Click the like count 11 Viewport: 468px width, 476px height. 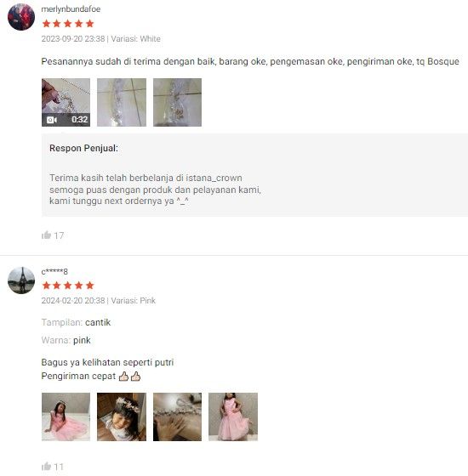pyautogui.click(x=59, y=467)
